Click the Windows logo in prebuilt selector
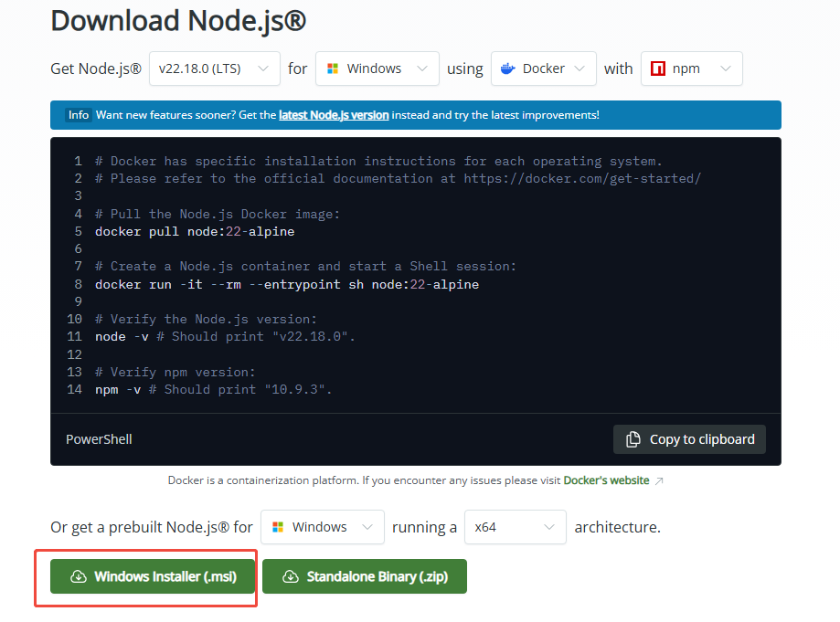The image size is (840, 622). click(278, 527)
